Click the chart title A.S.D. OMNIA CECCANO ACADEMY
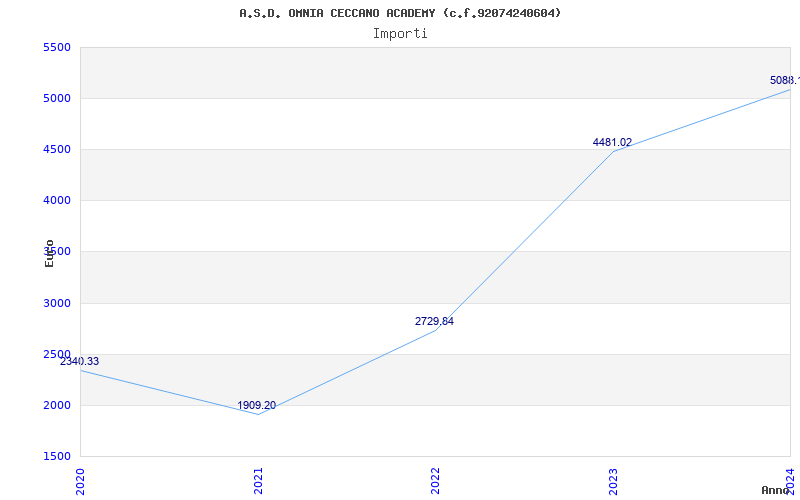Screen dimensions: 800x500 coord(400,13)
